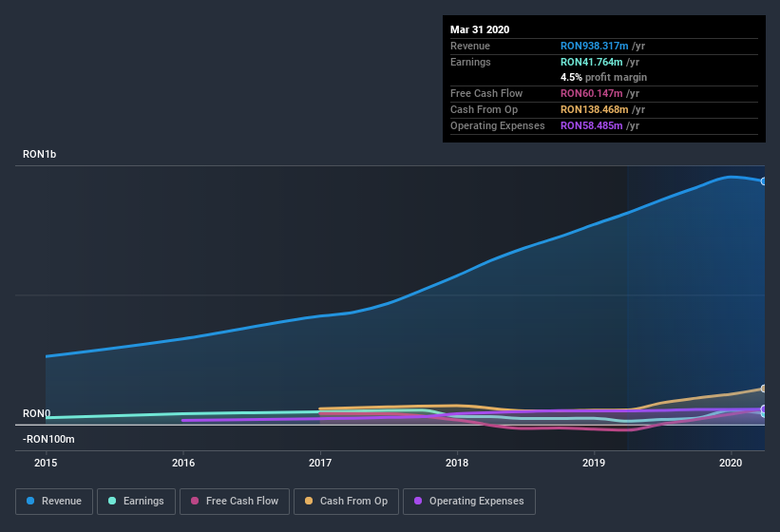Click the Cash From Op endpoint marker

tap(764, 389)
